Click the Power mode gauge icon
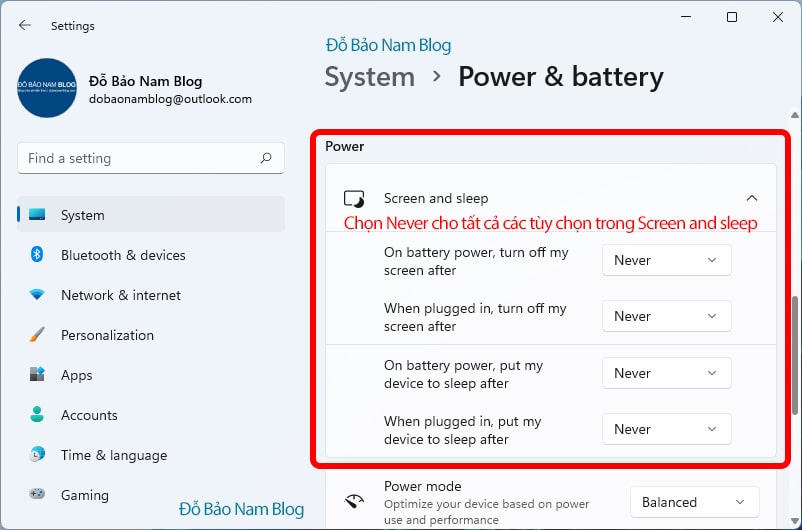This screenshot has height=530, width=802. [354, 502]
